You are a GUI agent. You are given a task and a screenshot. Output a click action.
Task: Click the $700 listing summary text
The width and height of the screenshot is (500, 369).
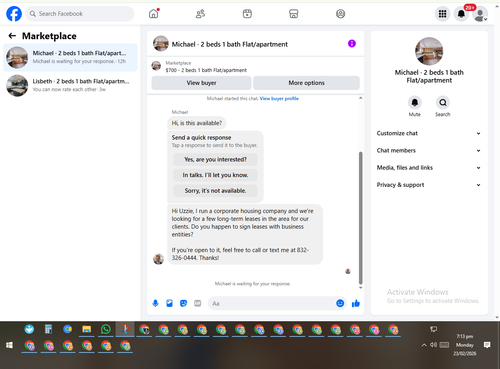click(206, 70)
